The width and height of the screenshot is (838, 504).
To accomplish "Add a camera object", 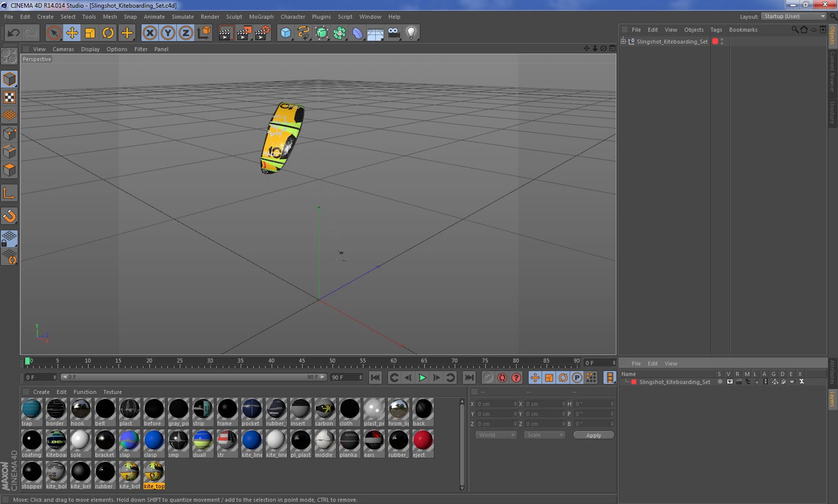I will coord(393,33).
